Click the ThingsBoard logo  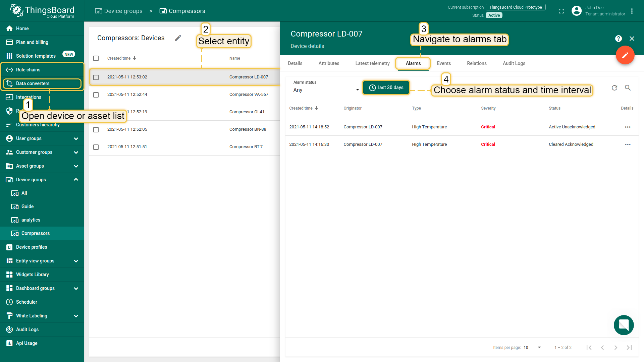point(42,11)
